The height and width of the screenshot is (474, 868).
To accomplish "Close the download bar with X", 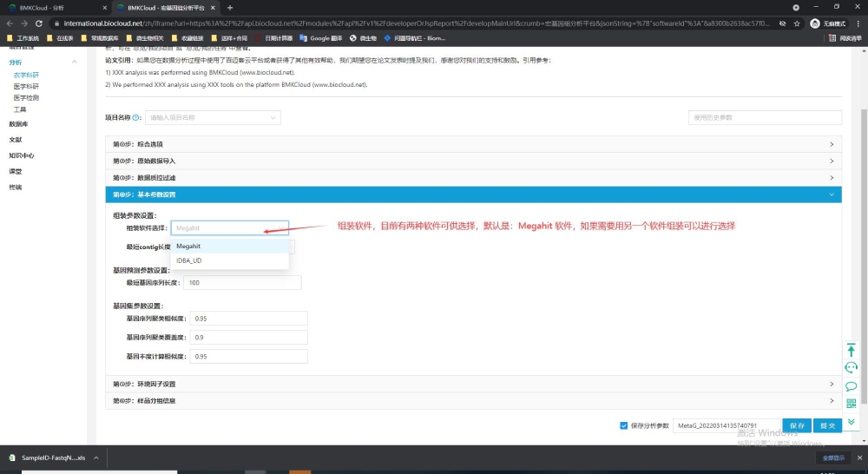I will (x=859, y=458).
